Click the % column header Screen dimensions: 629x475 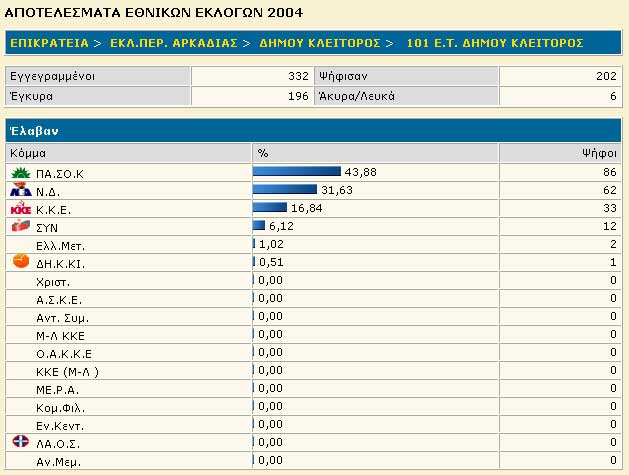pyautogui.click(x=263, y=153)
